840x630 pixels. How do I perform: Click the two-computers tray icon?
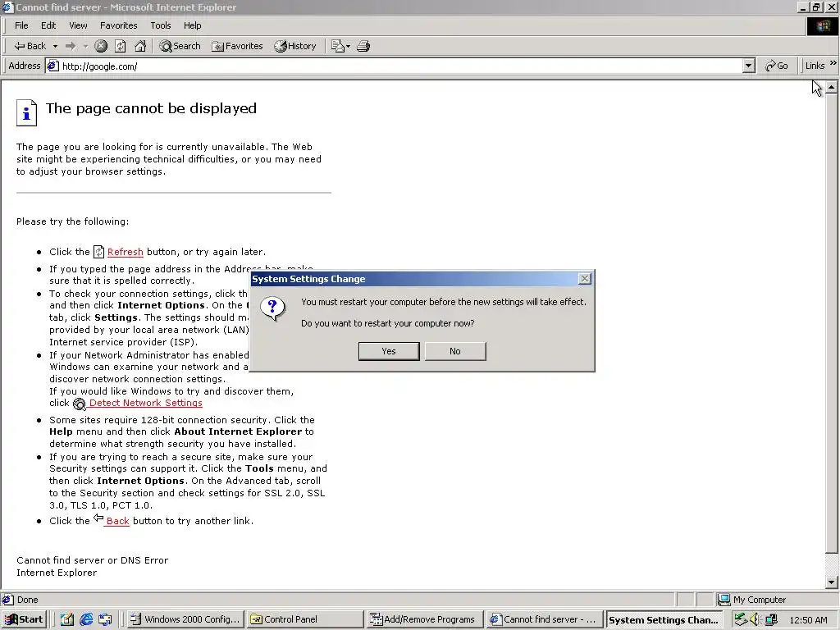771,619
